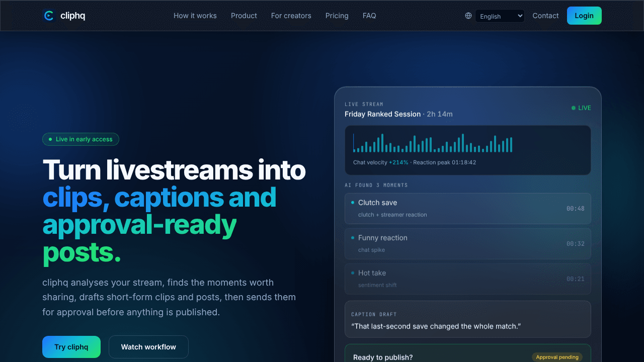This screenshot has height=362, width=644.
Task: Select the Clutch save moment card
Action: [x=468, y=208]
